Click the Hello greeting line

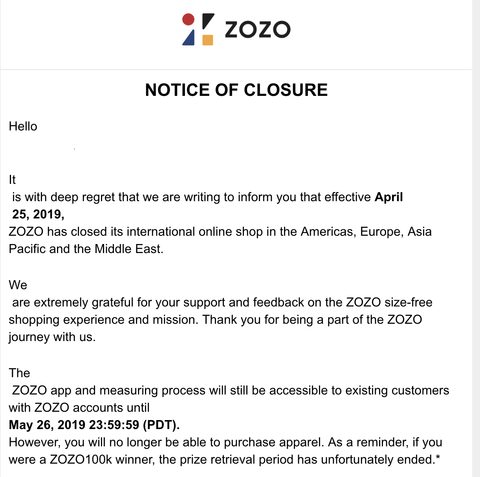23,126
